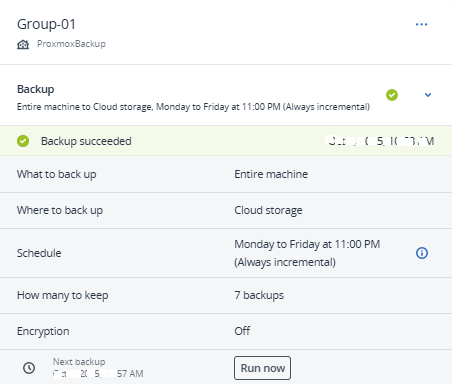Open the three-dot more options menu
The width and height of the screenshot is (452, 384).
pyautogui.click(x=421, y=24)
